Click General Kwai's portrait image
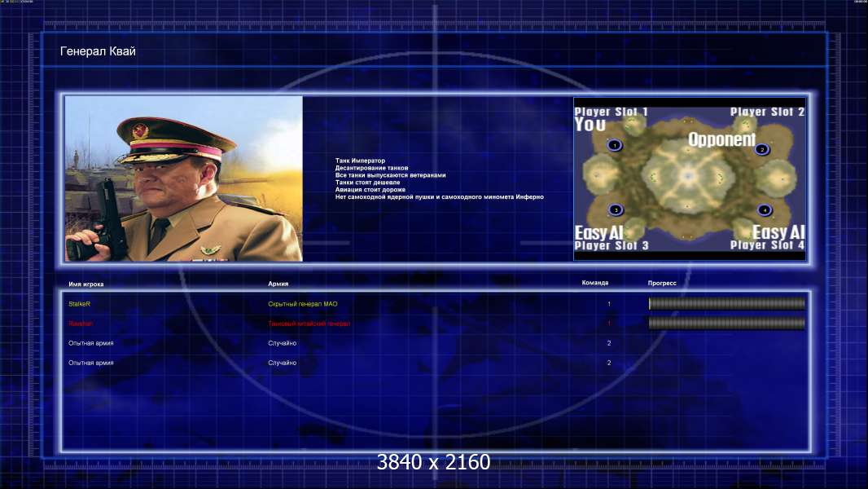This screenshot has width=868, height=489. coord(184,178)
